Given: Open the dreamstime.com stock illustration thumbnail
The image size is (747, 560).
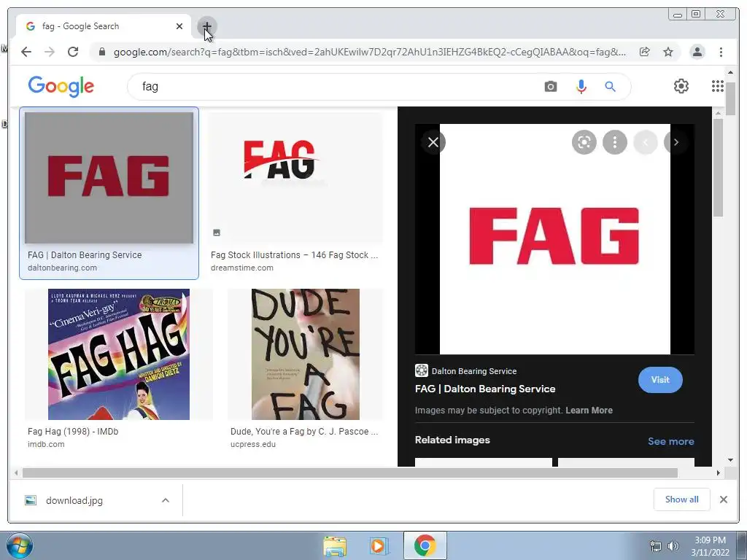Looking at the screenshot, I should (295, 178).
